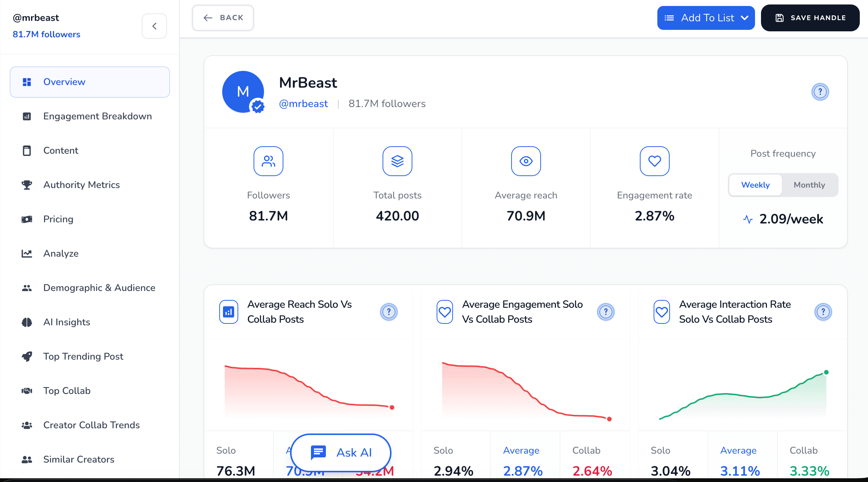Click the Pricing money icon
This screenshot has width=868, height=482.
(x=27, y=219)
